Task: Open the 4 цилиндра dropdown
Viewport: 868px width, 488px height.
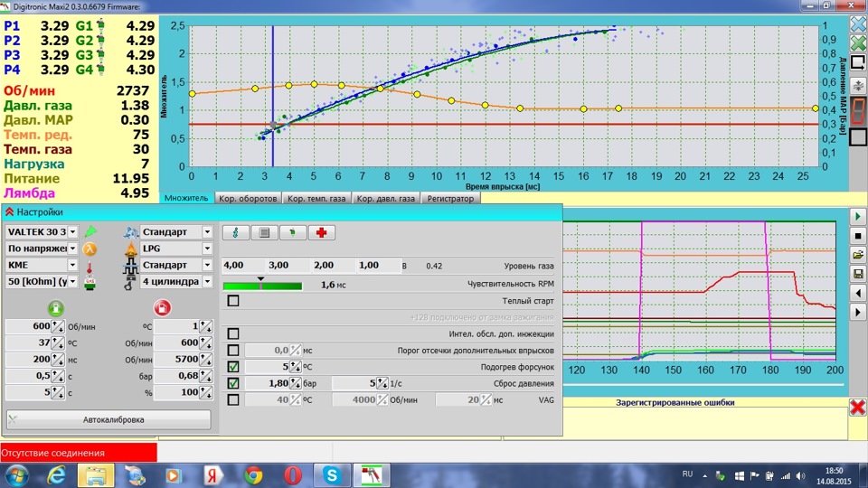Action: click(207, 282)
